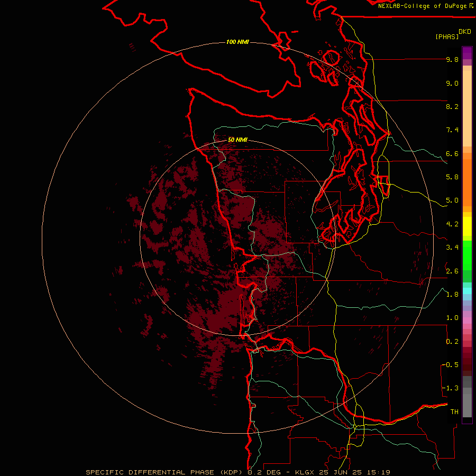Screen dimensions: 476x476
Task: Click the 7.4 value on the color scale
Action: coord(452,130)
